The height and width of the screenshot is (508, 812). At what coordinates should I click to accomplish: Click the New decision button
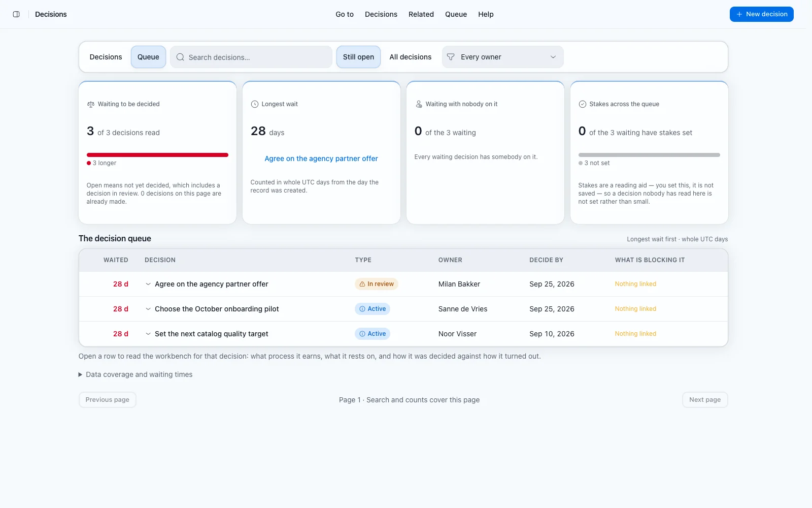pos(761,14)
